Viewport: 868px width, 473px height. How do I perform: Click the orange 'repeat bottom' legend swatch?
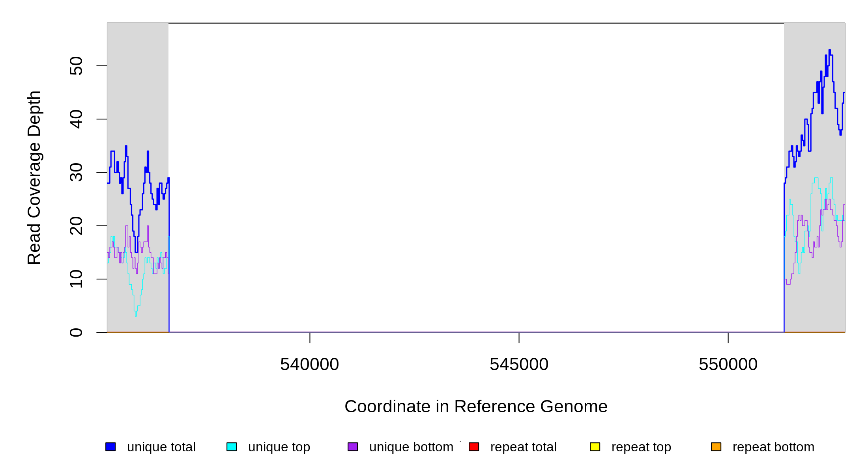pyautogui.click(x=716, y=447)
